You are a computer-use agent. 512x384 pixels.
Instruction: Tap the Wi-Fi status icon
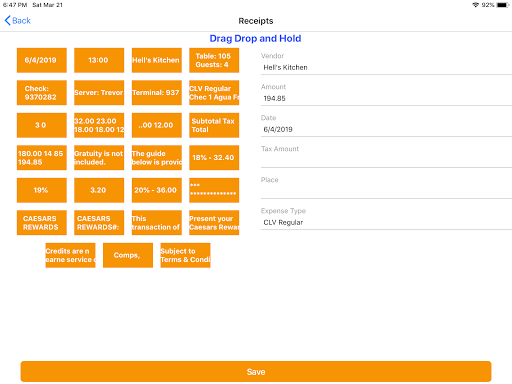475,5
